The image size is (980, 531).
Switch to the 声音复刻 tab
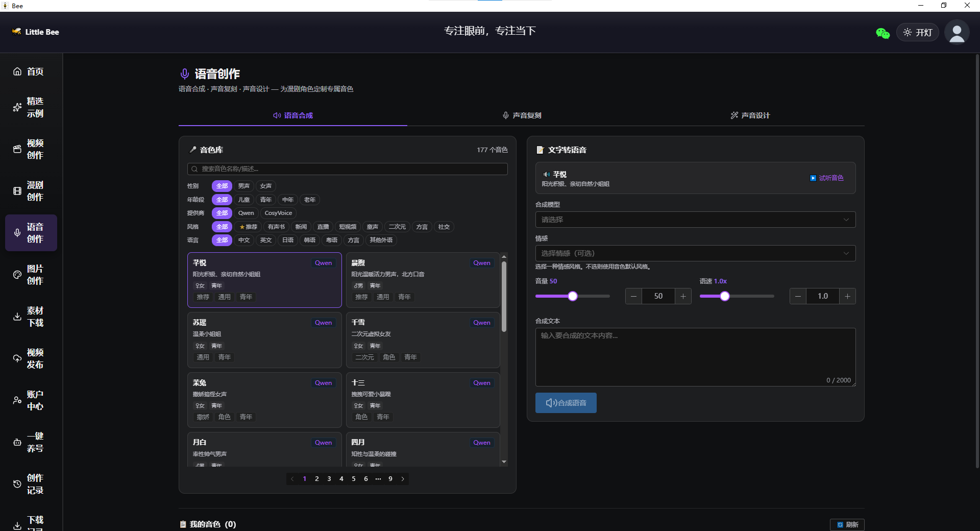pyautogui.click(x=522, y=115)
